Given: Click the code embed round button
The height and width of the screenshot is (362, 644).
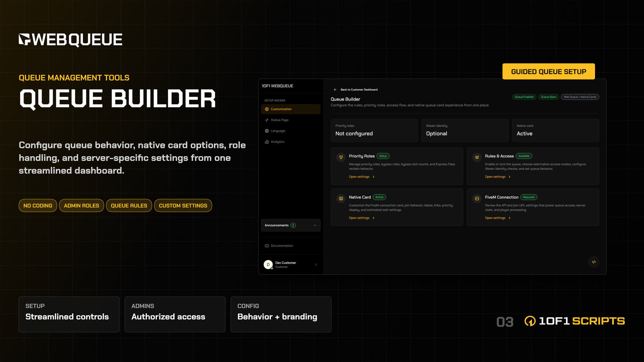Looking at the screenshot, I should (594, 262).
